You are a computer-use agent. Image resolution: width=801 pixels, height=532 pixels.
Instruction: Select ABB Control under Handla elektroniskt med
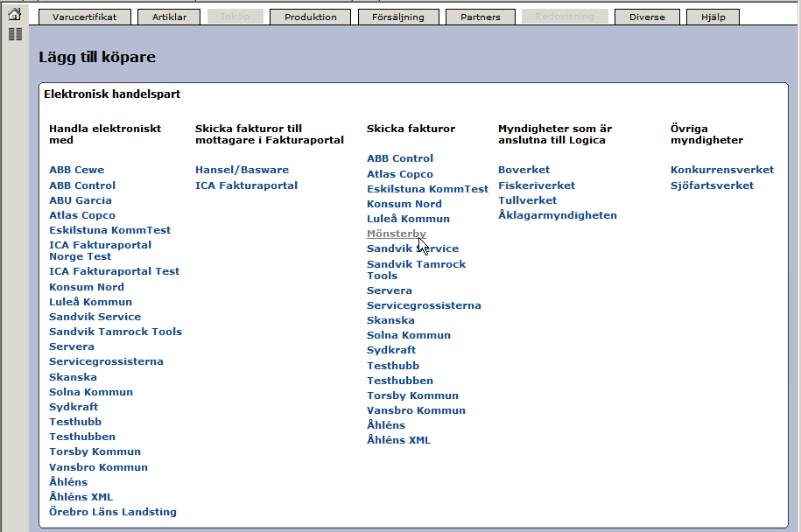[82, 185]
